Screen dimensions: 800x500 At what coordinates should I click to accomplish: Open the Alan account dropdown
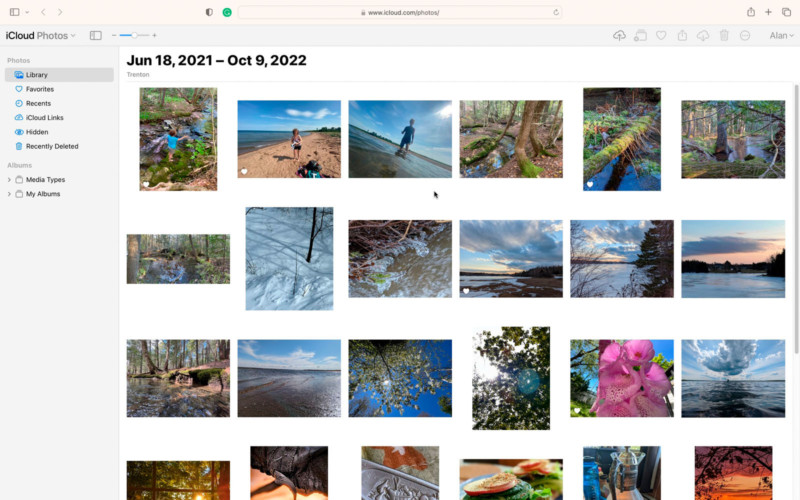[x=781, y=36]
